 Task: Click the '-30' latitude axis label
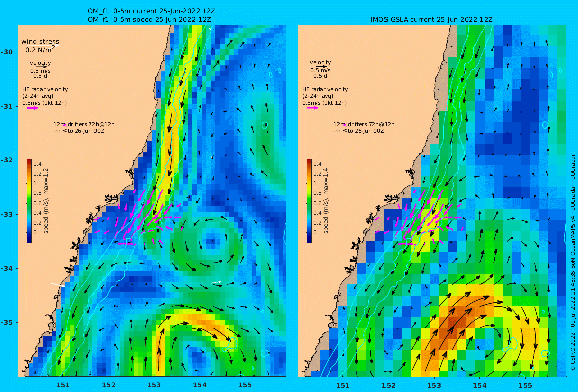(x=7, y=52)
